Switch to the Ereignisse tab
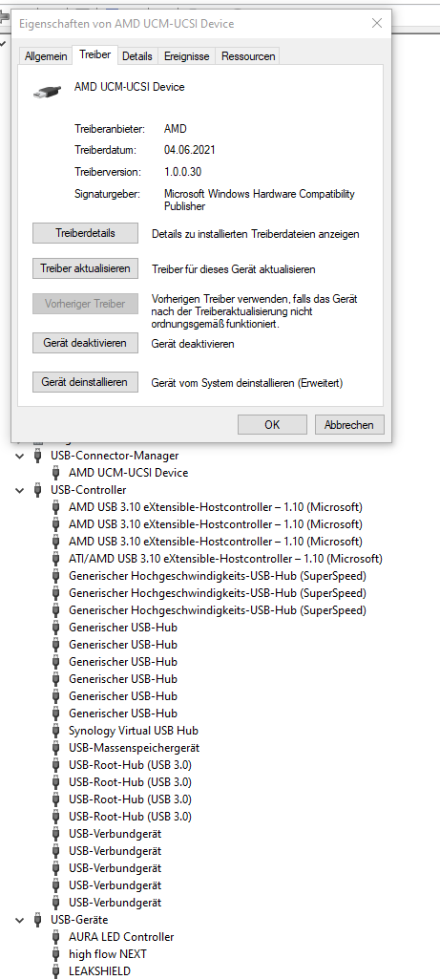The image size is (440, 980). pos(187,56)
